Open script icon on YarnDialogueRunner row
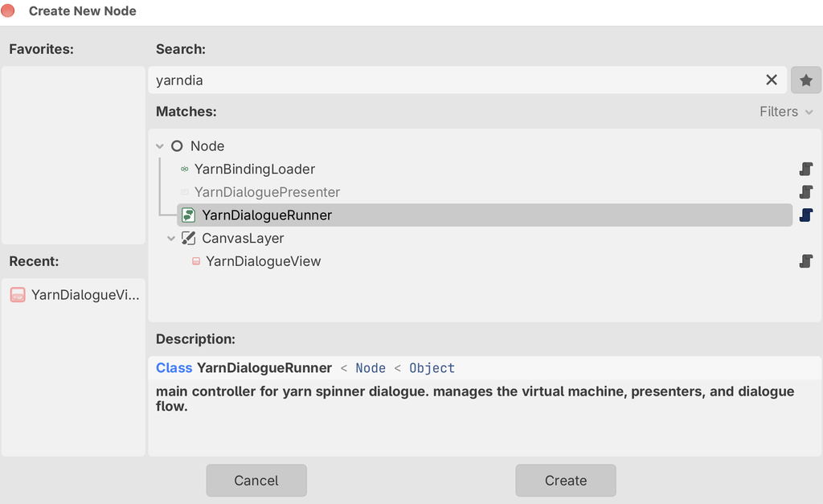The width and height of the screenshot is (823, 504). pyautogui.click(x=805, y=215)
